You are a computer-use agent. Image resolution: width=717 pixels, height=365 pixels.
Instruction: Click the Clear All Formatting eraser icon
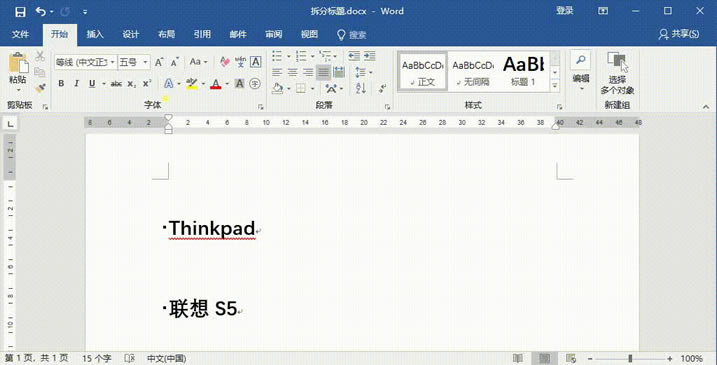225,62
